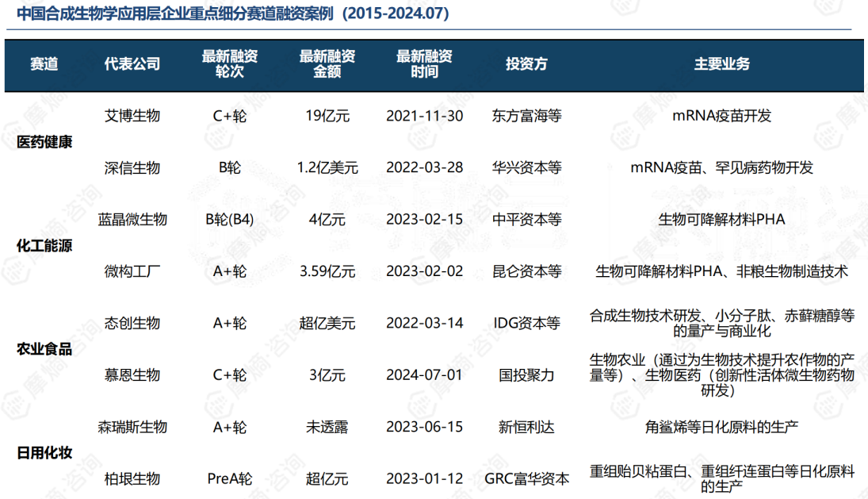Click business text mRNA疫苗、罕见病药物开发

tap(722, 167)
